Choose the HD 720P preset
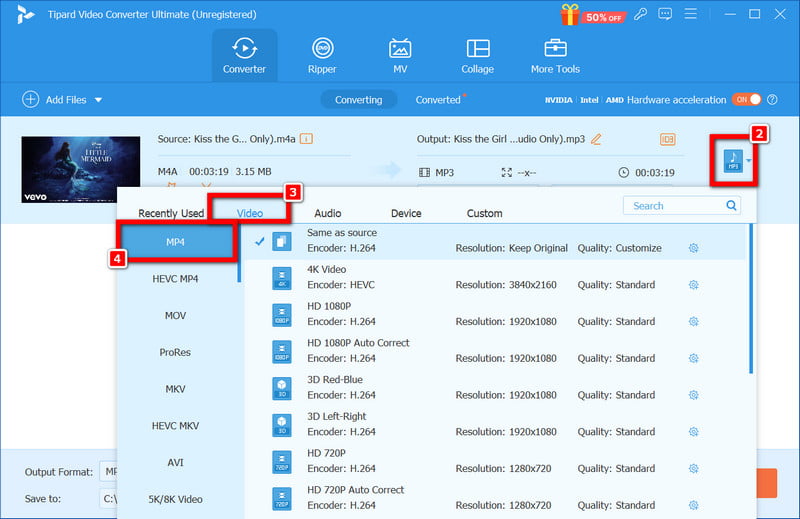800x519 pixels. (x=496, y=461)
